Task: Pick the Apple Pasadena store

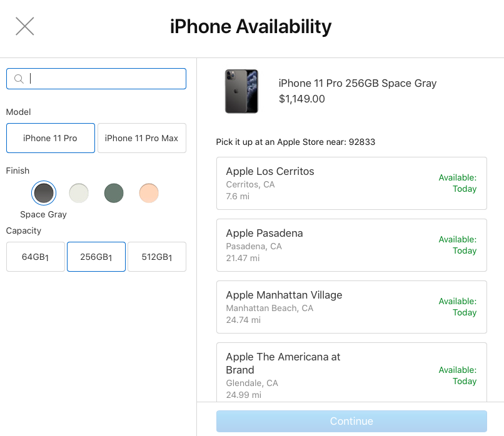Action: click(x=351, y=245)
